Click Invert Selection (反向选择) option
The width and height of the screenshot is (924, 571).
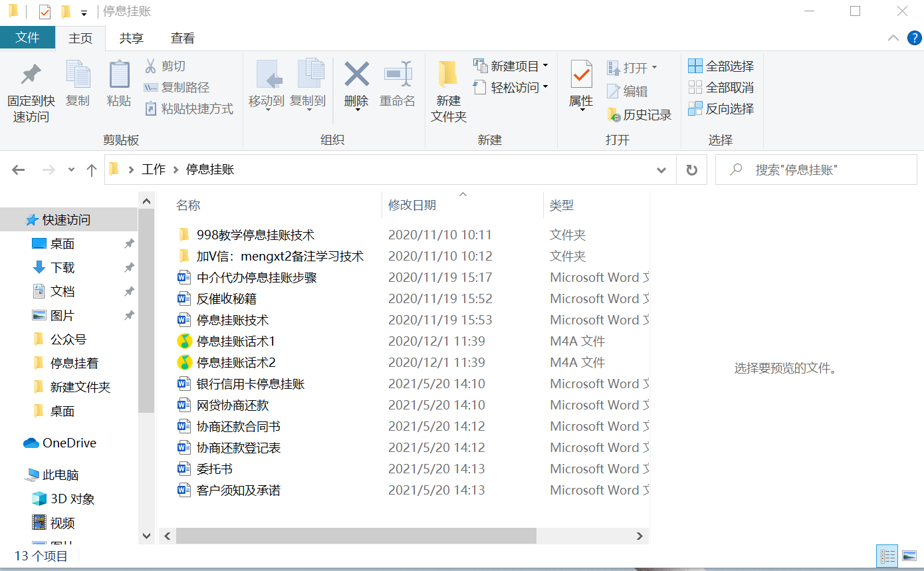[722, 109]
